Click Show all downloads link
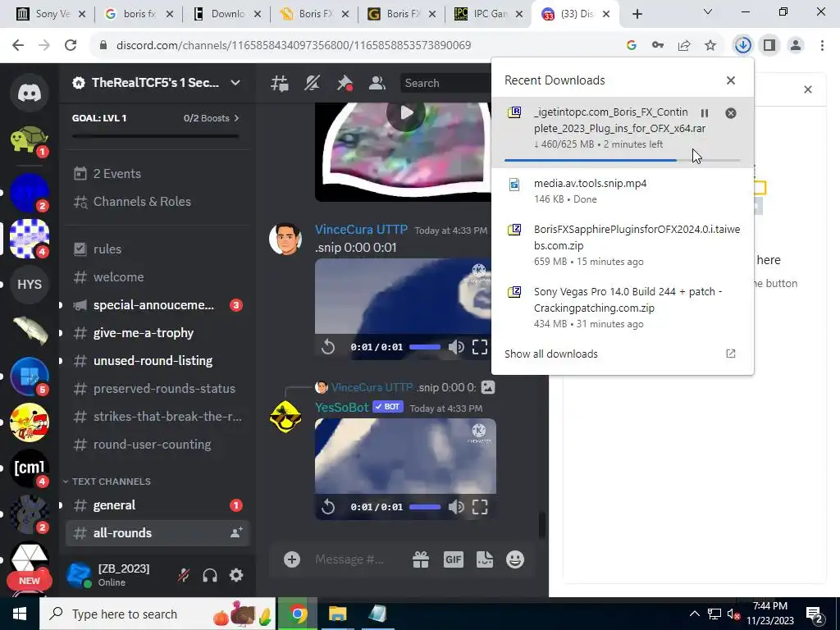 click(551, 354)
